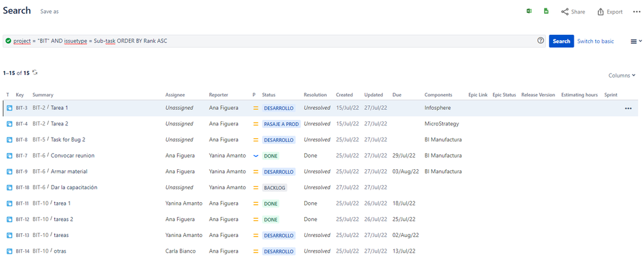Open the Excel export icon
The height and width of the screenshot is (259, 644).
pyautogui.click(x=529, y=12)
